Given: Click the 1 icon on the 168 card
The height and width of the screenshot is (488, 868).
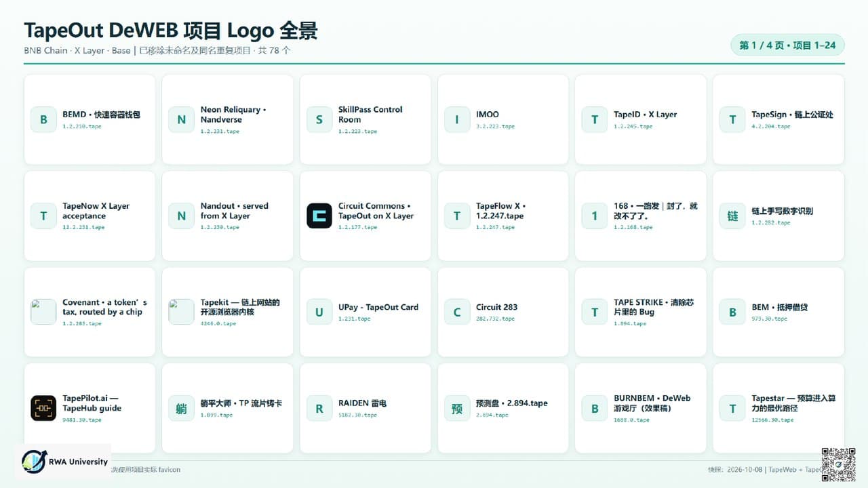Looking at the screenshot, I should coord(595,216).
